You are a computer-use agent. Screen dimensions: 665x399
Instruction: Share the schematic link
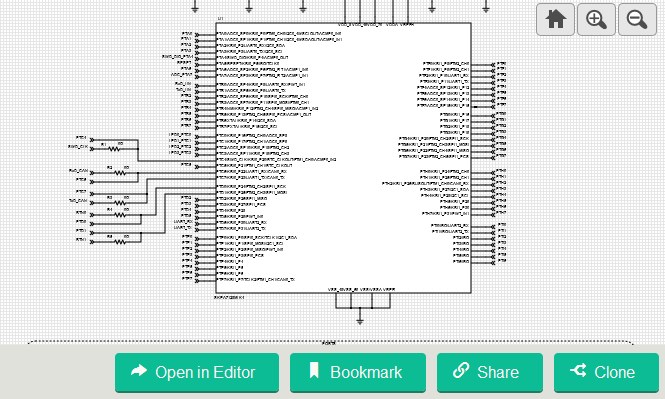pyautogui.click(x=490, y=372)
